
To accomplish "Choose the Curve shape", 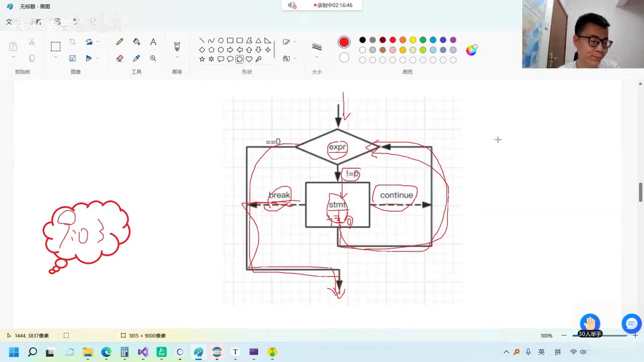I will [x=211, y=40].
